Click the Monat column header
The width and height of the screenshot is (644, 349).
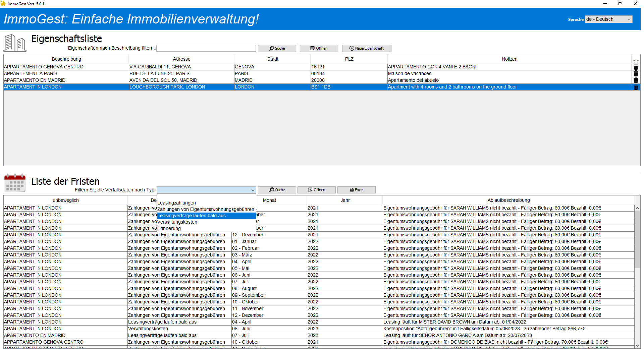pos(269,200)
